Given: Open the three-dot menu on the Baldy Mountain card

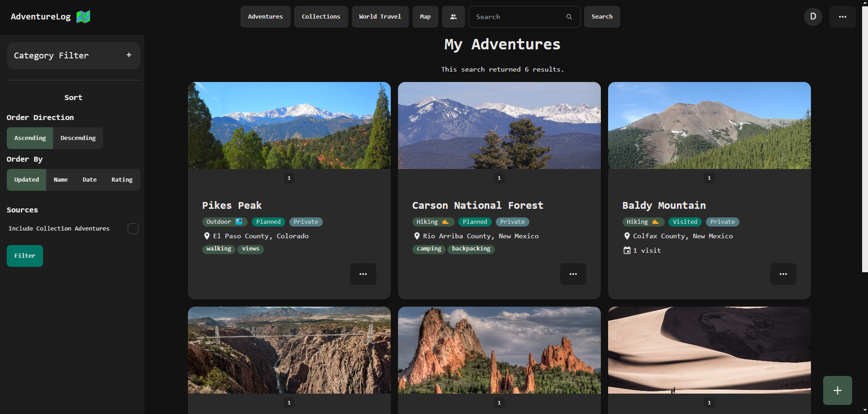Looking at the screenshot, I should click(x=783, y=274).
